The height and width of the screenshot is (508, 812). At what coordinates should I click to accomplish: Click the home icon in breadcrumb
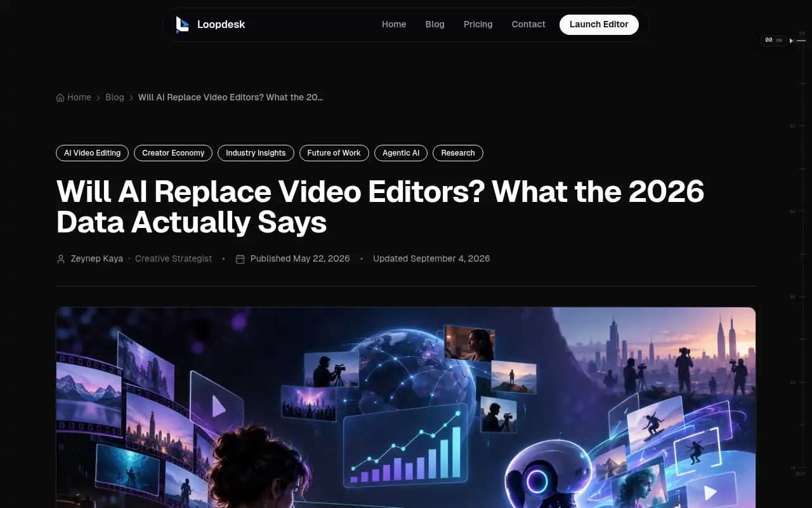(x=60, y=98)
